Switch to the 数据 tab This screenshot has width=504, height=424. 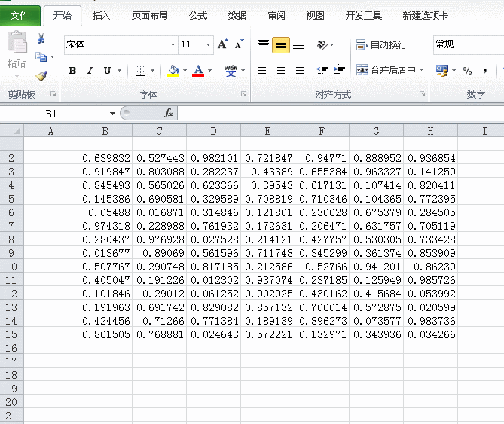(237, 15)
